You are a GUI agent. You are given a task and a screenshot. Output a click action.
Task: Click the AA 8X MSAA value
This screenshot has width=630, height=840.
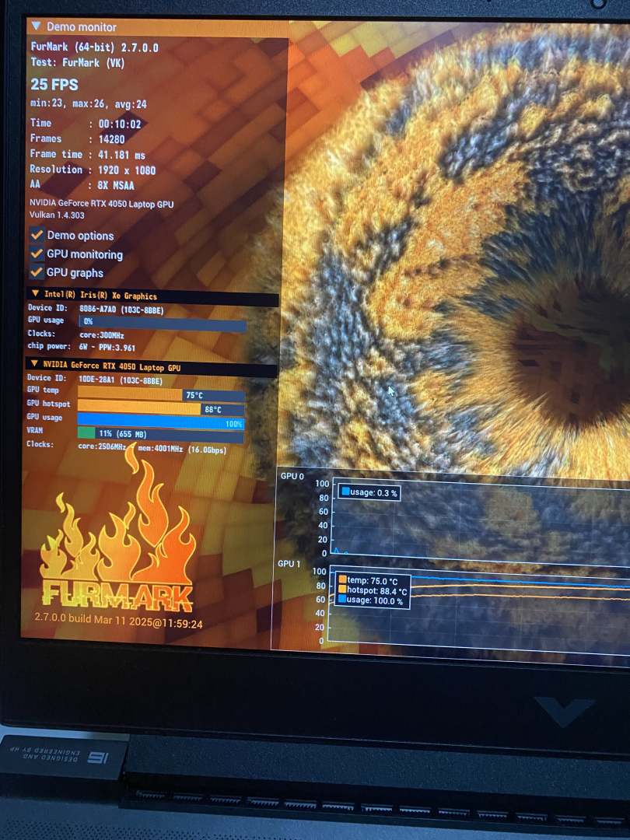[x=116, y=185]
